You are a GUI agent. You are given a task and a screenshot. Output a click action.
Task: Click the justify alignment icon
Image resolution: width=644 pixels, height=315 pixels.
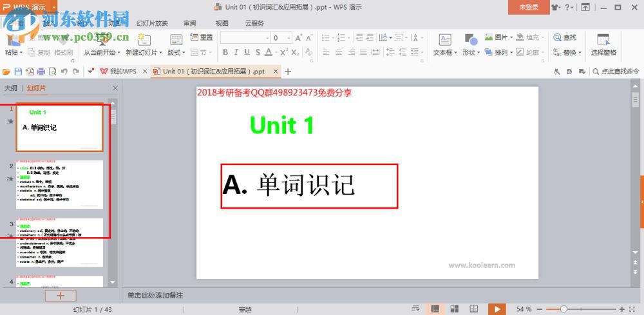[363, 52]
